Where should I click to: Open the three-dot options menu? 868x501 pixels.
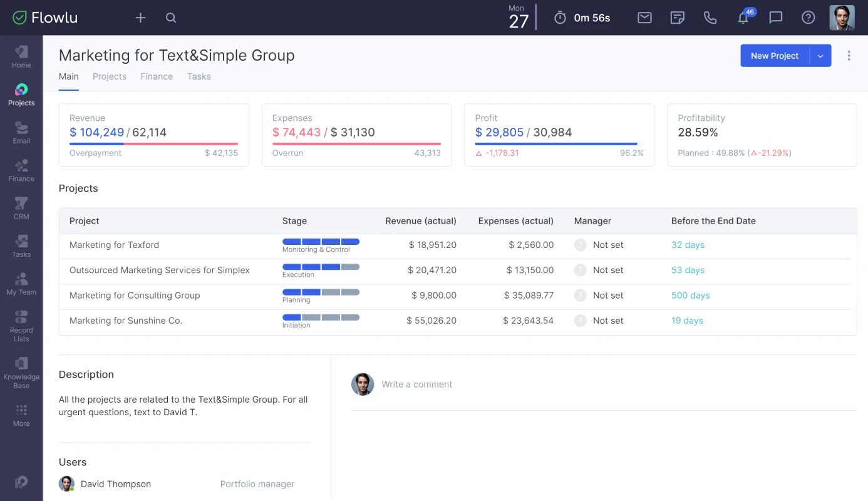click(849, 56)
